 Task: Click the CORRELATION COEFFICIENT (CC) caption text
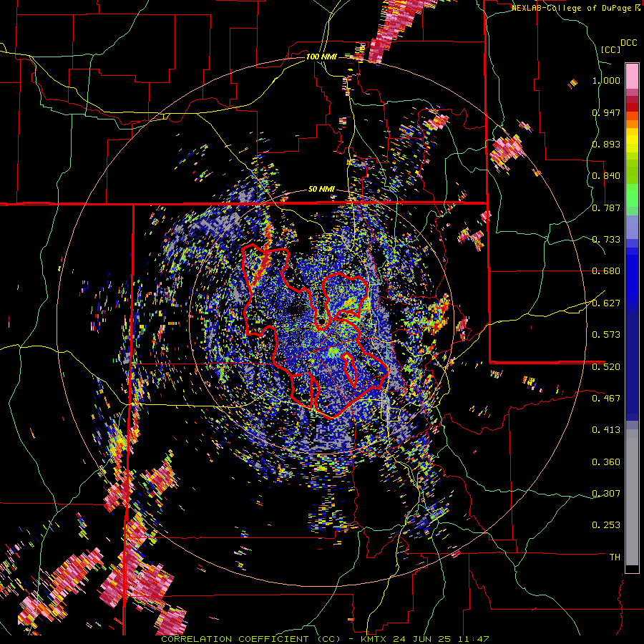pos(250,639)
